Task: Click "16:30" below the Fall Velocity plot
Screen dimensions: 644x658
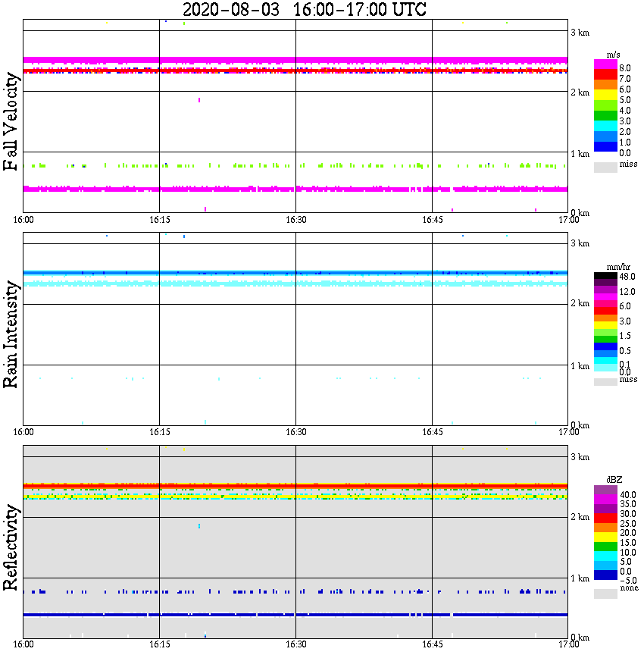Action: (295, 220)
